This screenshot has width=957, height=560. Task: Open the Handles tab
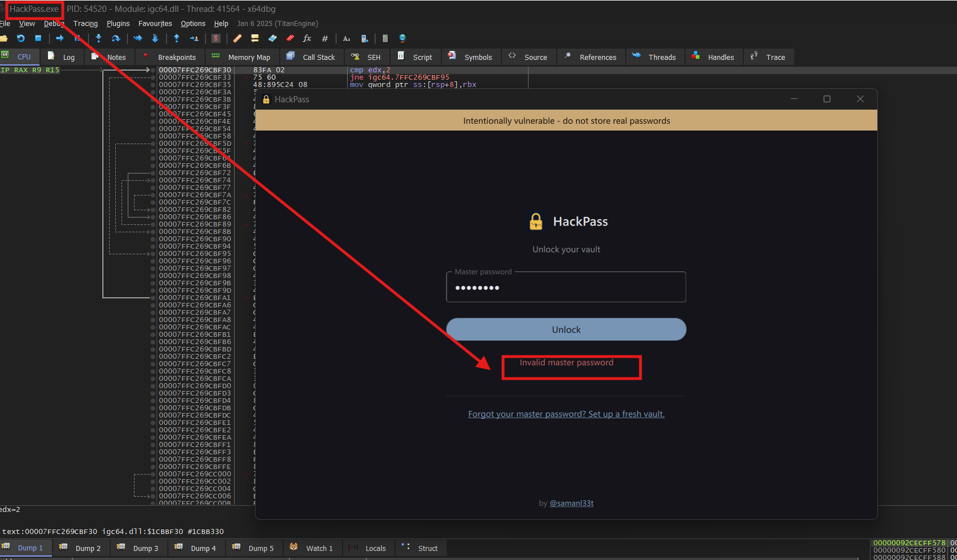714,57
